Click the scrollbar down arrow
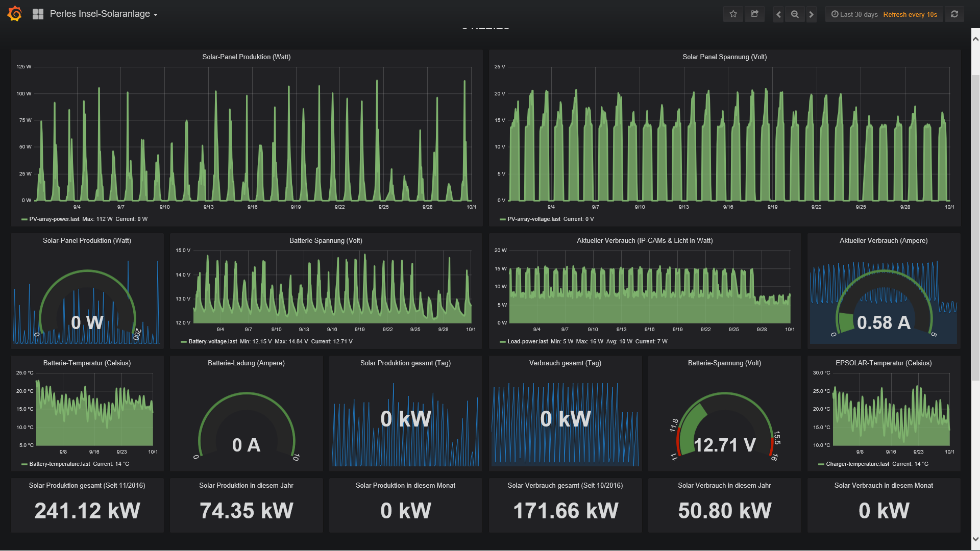The height and width of the screenshot is (551, 980). click(x=975, y=539)
